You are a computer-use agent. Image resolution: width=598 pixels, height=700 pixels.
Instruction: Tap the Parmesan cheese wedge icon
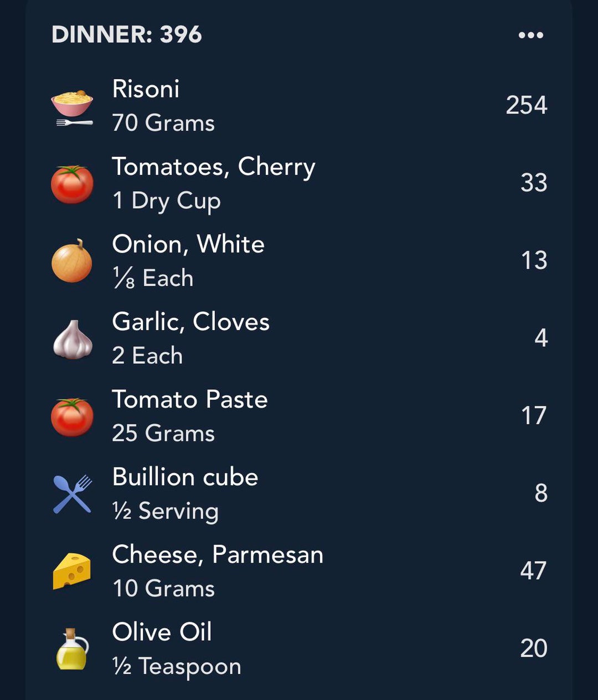click(x=72, y=571)
